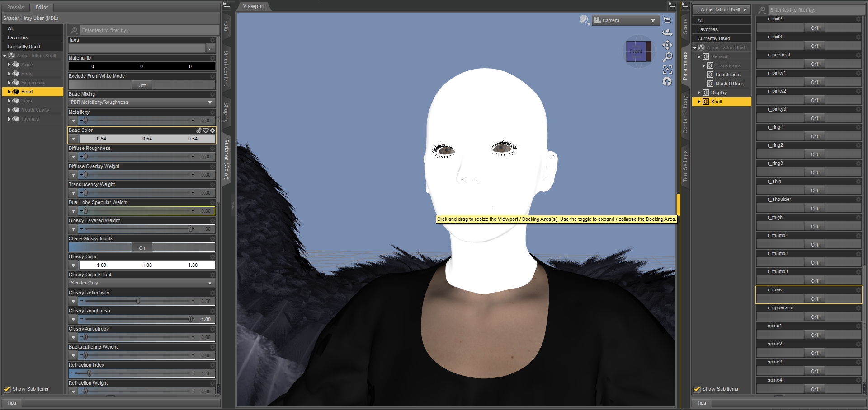Open viewport aux menu icon beside camera
868x410 pixels.
click(x=667, y=20)
